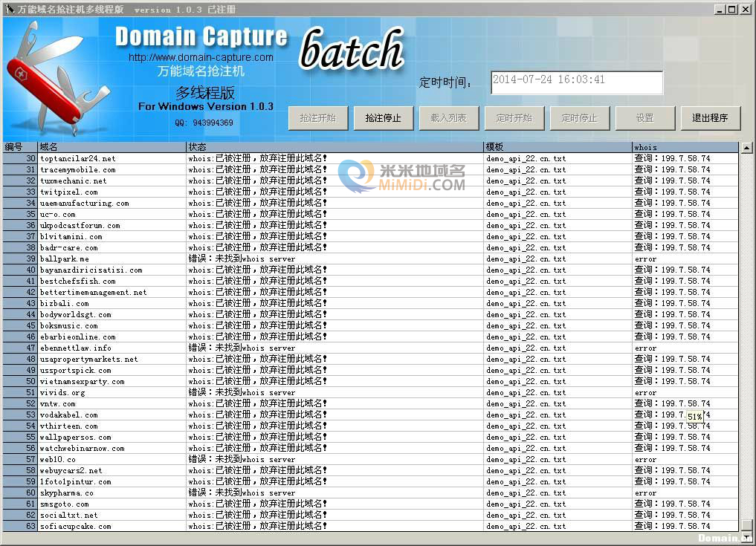The image size is (756, 546).
Task: Select the bayanazdiricisatisi.com domain
Action: (x=91, y=270)
